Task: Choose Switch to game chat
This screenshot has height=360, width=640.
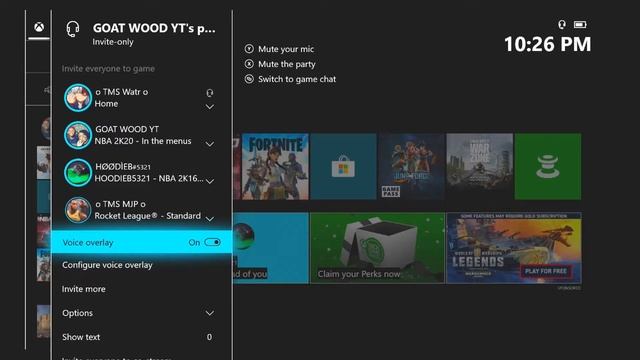Action: click(x=297, y=79)
